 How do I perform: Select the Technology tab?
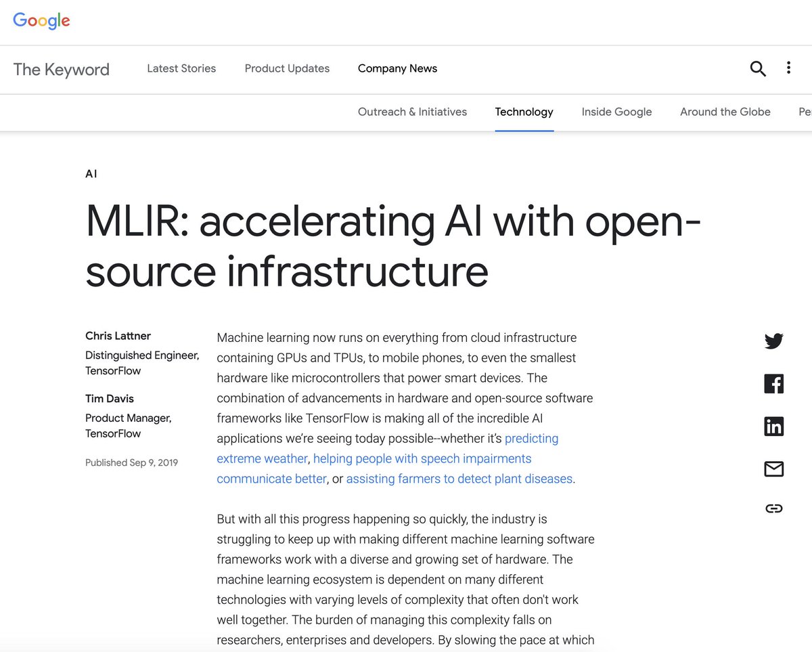coord(524,112)
